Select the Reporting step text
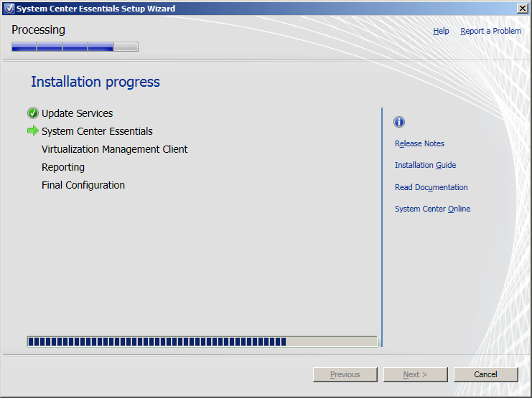This screenshot has height=398, width=532. (x=63, y=167)
